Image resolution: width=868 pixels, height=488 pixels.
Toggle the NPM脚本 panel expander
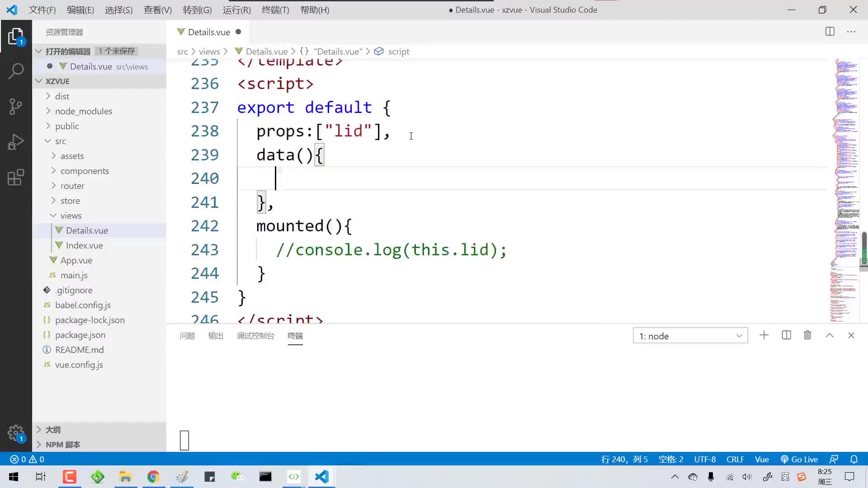click(38, 444)
